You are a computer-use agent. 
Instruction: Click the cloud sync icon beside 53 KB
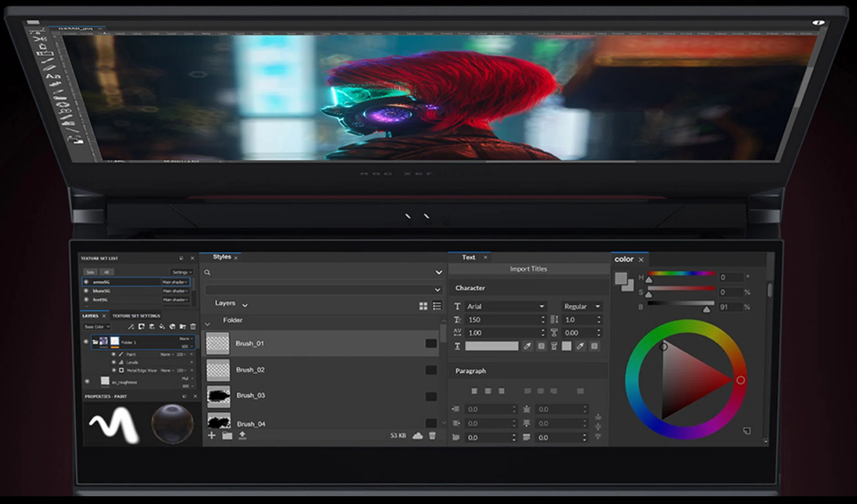[417, 436]
